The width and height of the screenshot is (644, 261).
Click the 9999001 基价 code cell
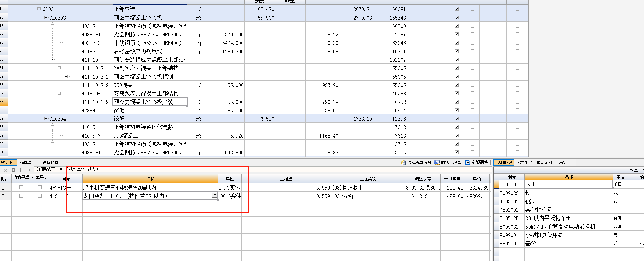click(512, 243)
